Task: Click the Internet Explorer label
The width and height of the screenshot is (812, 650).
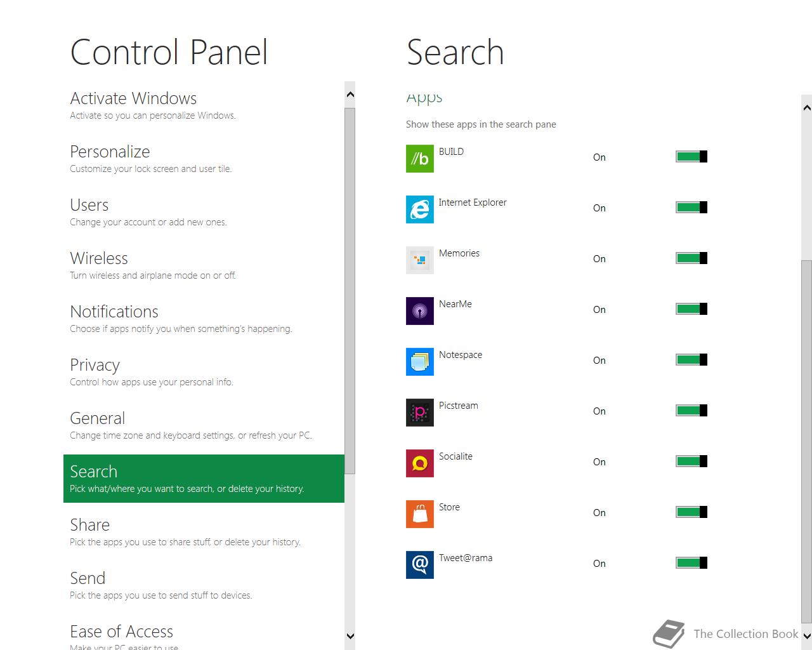Action: 473,202
